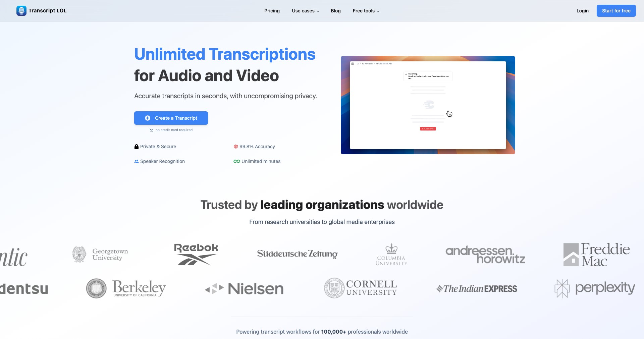Click the '100,000+' professionals text

coord(334,332)
